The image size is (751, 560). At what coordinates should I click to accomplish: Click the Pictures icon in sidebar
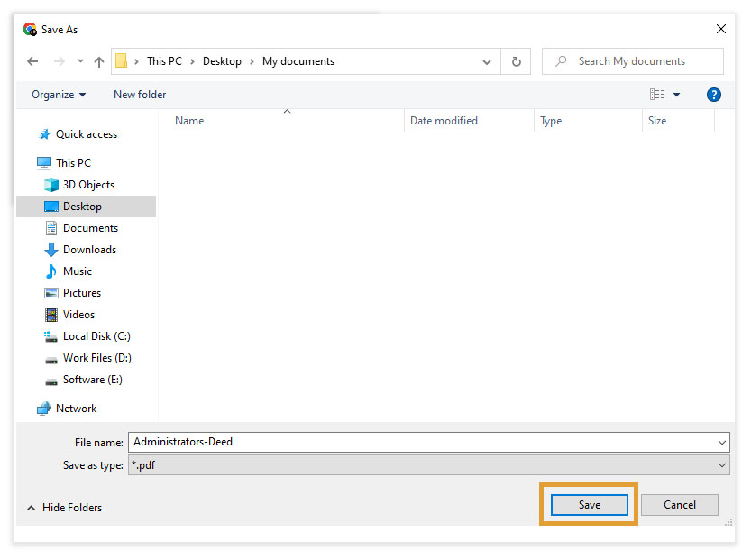tap(51, 293)
